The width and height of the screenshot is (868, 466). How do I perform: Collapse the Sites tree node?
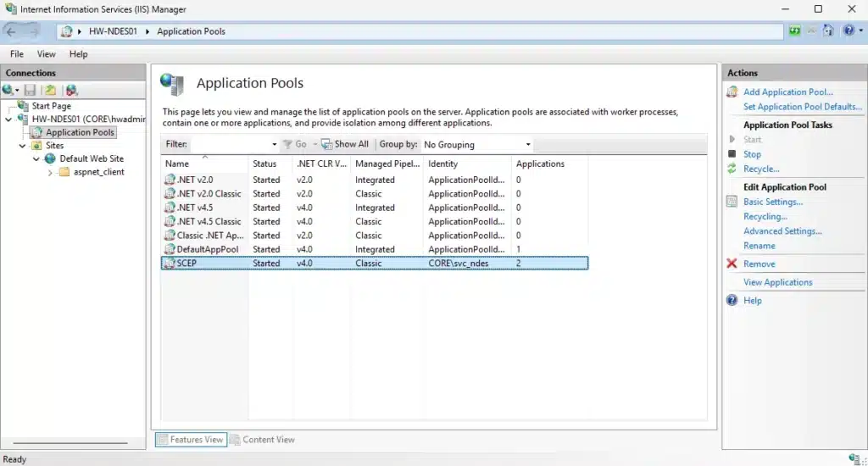[x=23, y=146]
